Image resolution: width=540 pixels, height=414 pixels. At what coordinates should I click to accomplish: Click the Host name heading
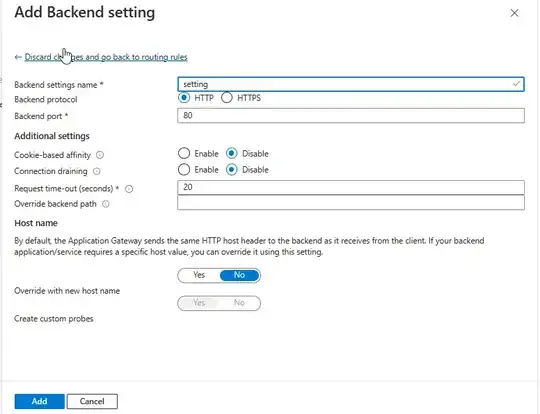[x=36, y=223]
